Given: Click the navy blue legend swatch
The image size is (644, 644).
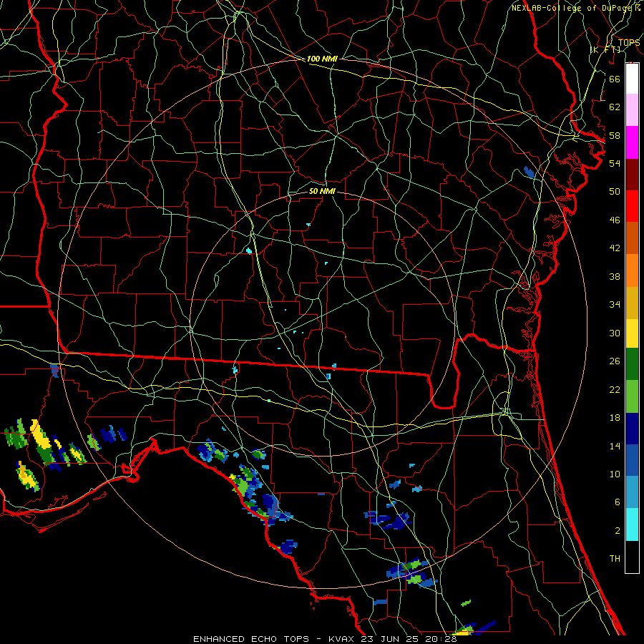Looking at the screenshot, I should 632,429.
